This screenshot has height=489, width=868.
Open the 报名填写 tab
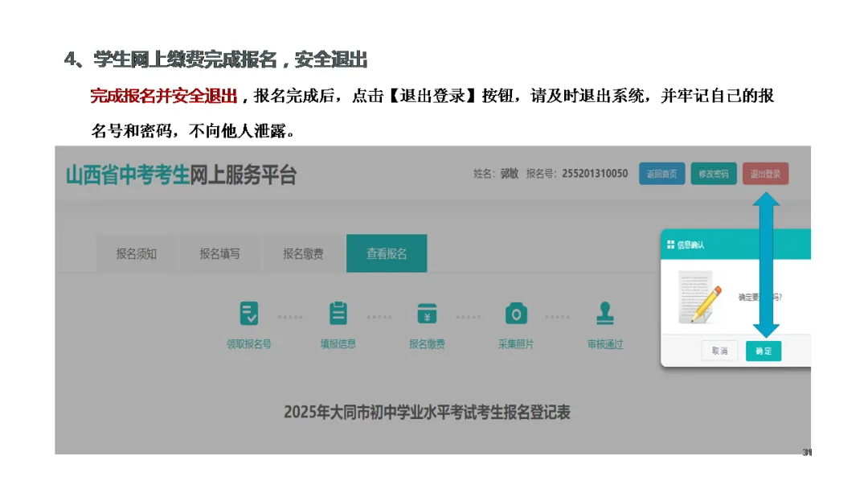tap(219, 253)
